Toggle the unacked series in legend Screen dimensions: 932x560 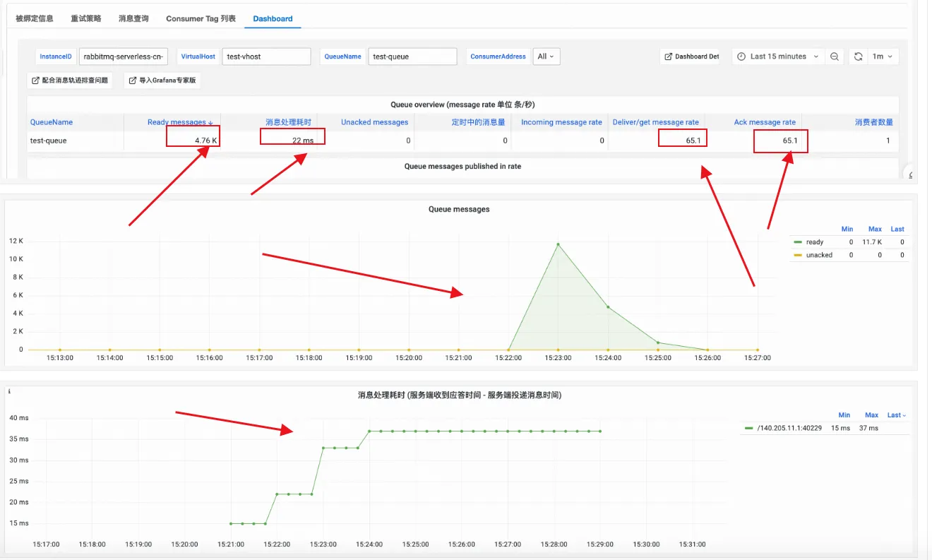[x=819, y=255]
